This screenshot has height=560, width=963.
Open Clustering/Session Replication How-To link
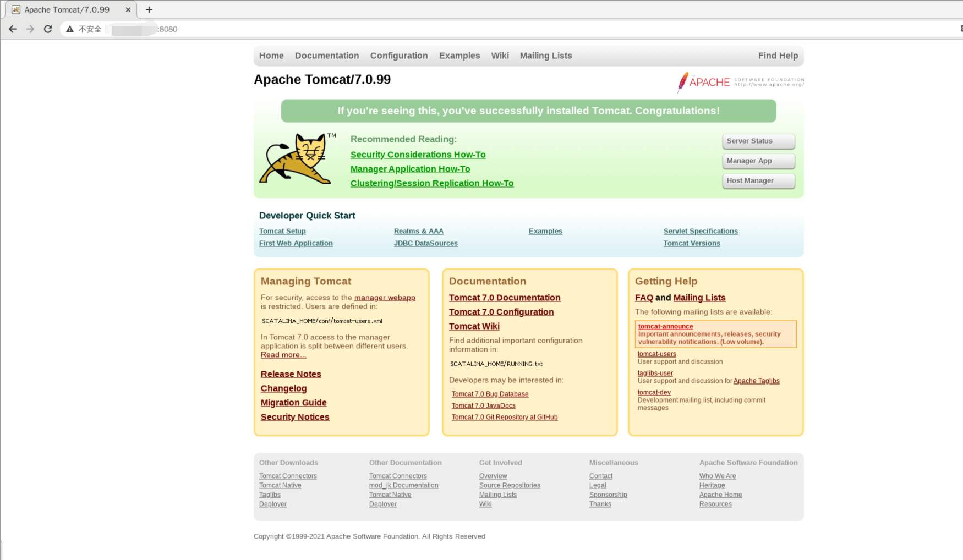tap(432, 183)
